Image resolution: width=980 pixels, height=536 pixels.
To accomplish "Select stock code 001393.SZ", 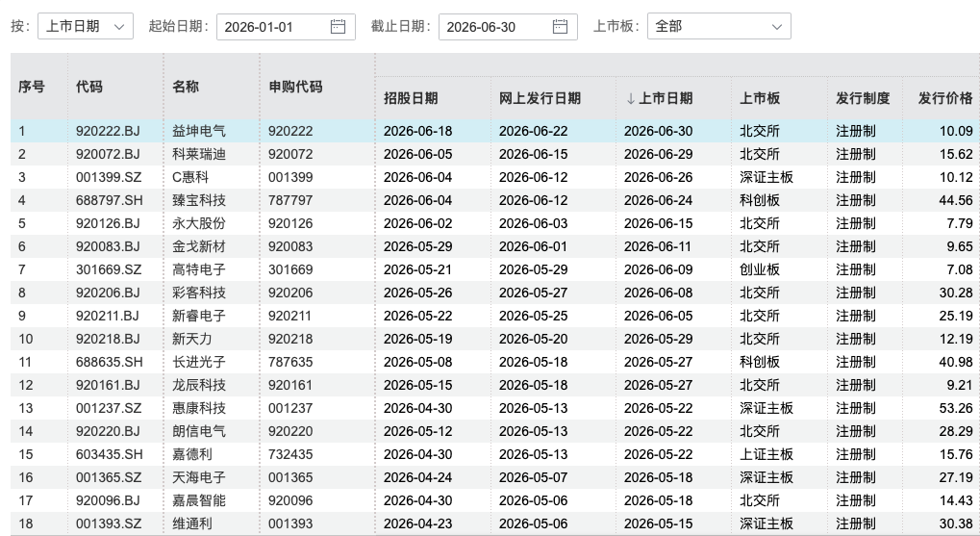I will click(109, 524).
